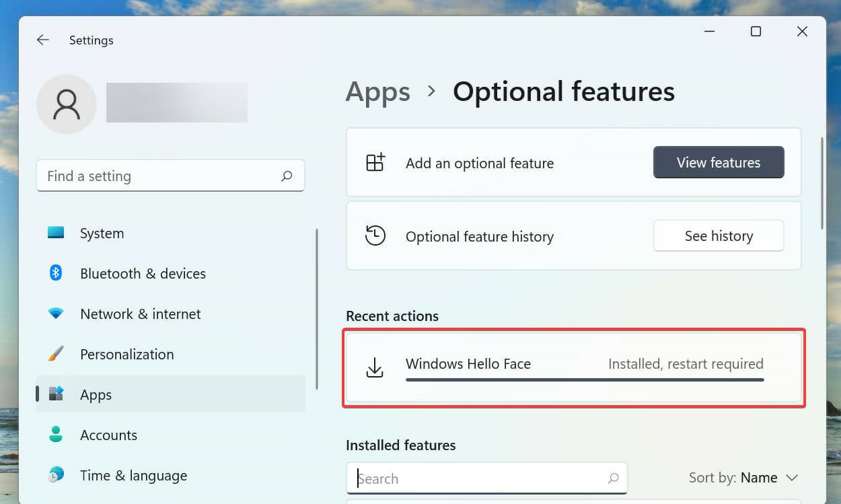Image resolution: width=841 pixels, height=504 pixels.
Task: Open the Sort by Name dropdown
Action: click(x=743, y=478)
